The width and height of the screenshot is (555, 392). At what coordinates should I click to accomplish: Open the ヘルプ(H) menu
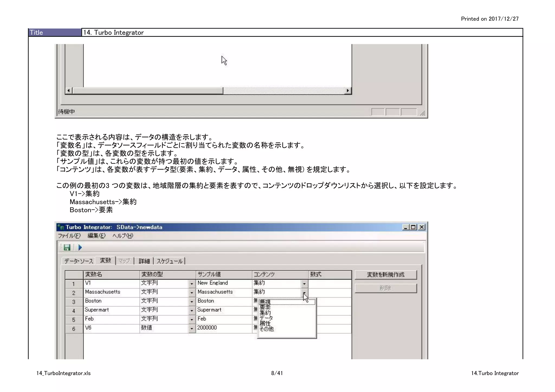click(x=123, y=236)
